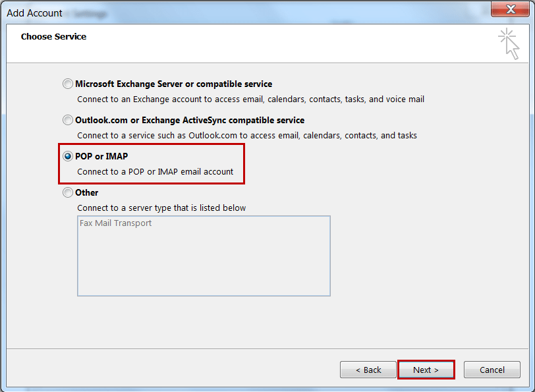Close the Add Account window
Image resolution: width=535 pixels, height=392 pixels.
coord(510,9)
